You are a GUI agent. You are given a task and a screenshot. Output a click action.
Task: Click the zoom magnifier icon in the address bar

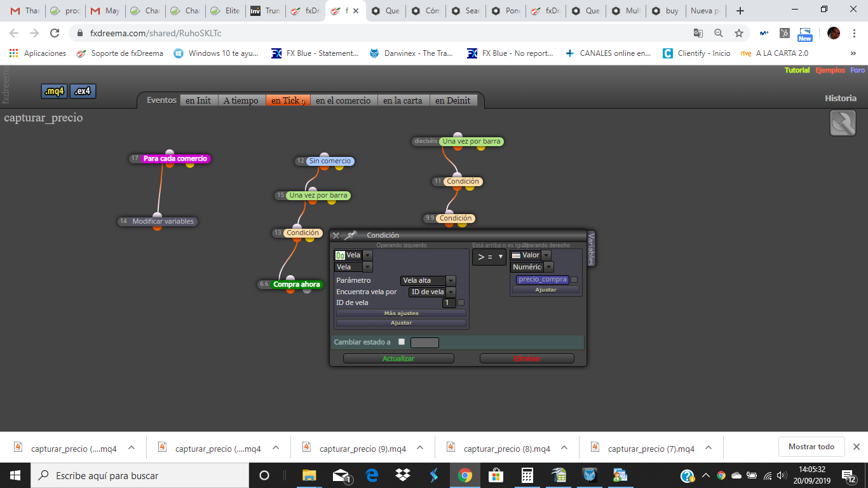point(718,33)
